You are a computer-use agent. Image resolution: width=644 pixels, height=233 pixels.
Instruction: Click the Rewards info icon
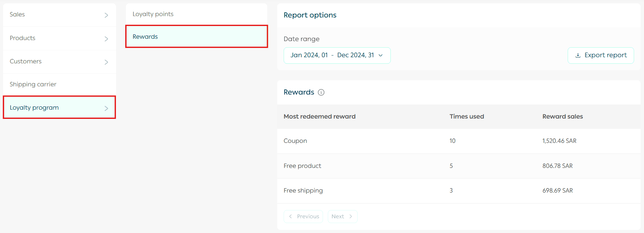tap(321, 92)
